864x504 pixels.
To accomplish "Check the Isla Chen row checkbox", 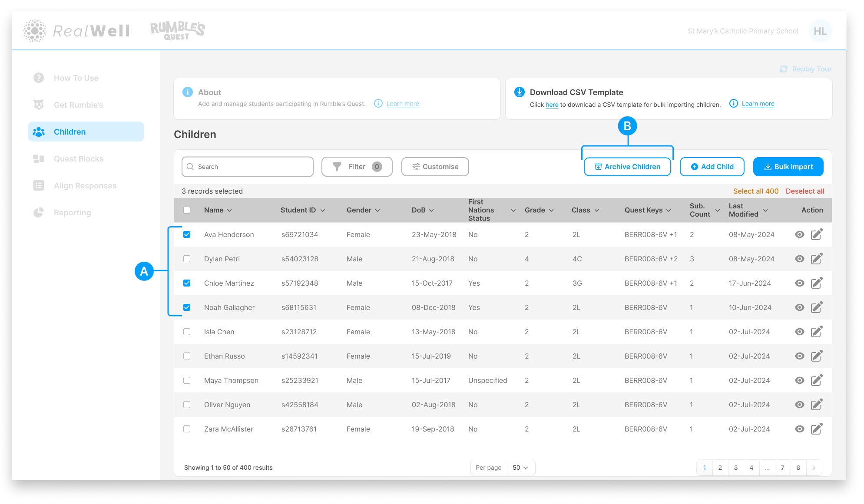I will 187,332.
